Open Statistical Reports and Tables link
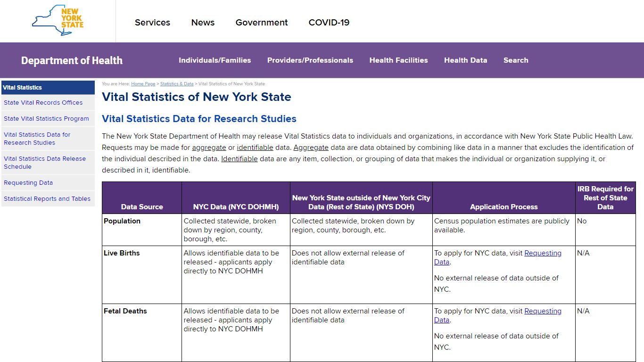Screen dimensions: 644x362 tap(47, 198)
